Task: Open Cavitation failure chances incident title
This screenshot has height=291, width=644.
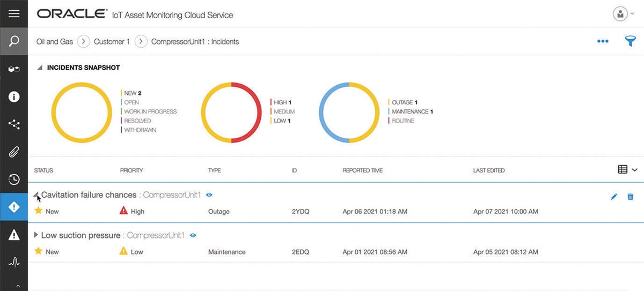Action: 89,195
